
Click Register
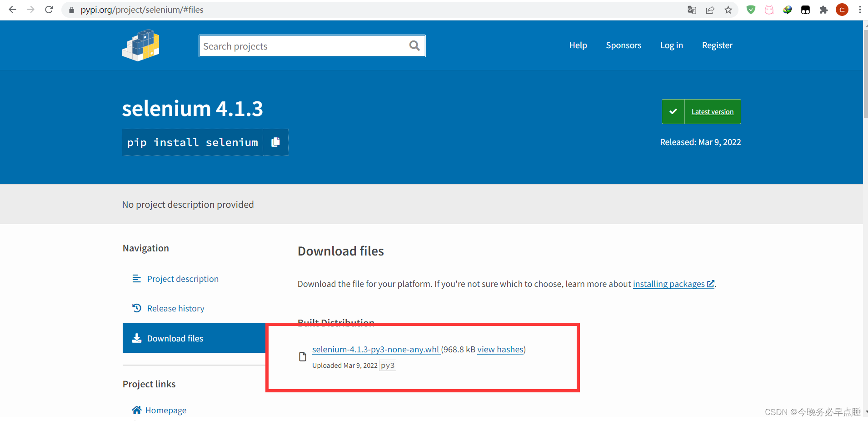pos(717,45)
